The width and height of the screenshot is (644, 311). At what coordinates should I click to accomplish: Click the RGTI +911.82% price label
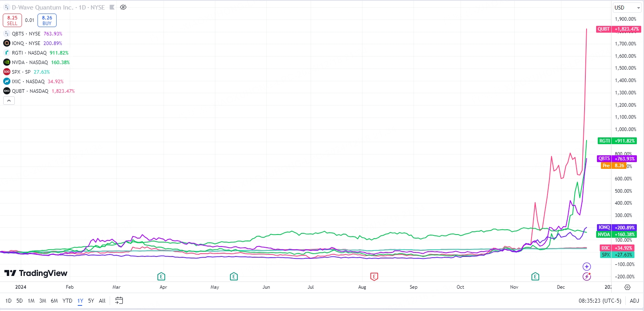tap(617, 141)
